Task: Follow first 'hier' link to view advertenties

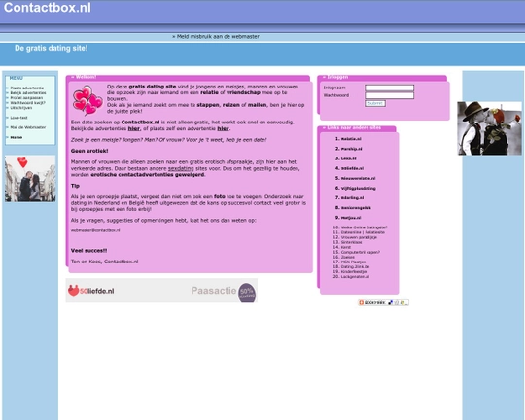Action: tap(133, 128)
